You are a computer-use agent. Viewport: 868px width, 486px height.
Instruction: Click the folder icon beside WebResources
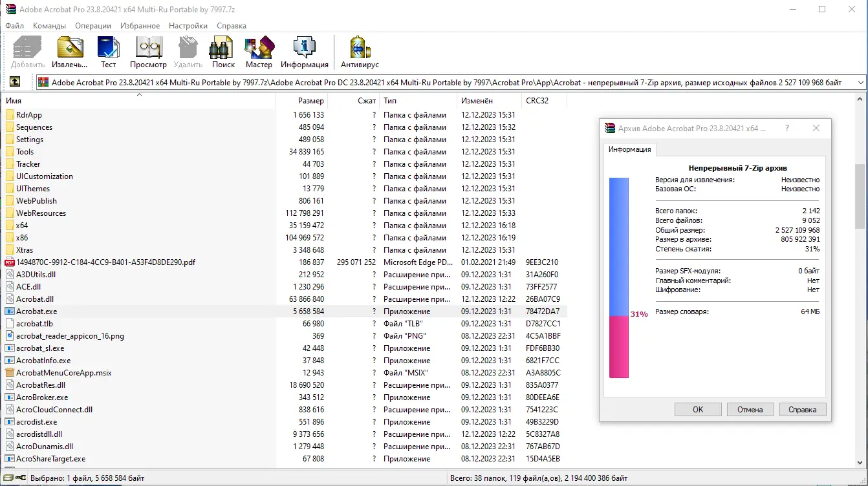[x=10, y=213]
